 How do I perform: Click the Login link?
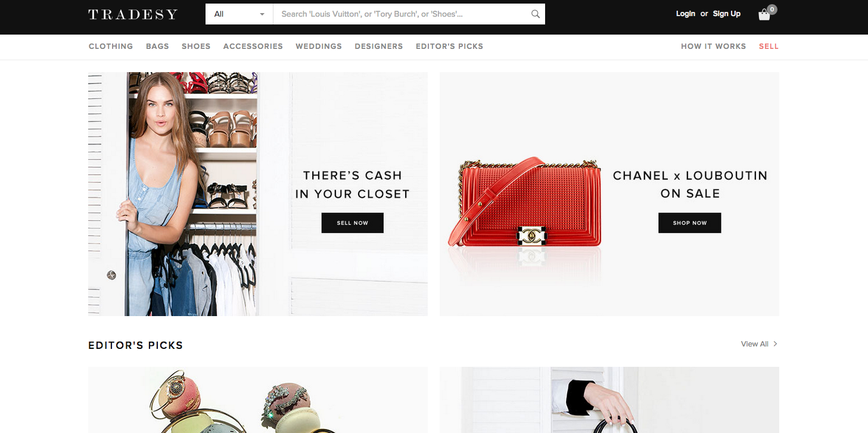click(685, 14)
